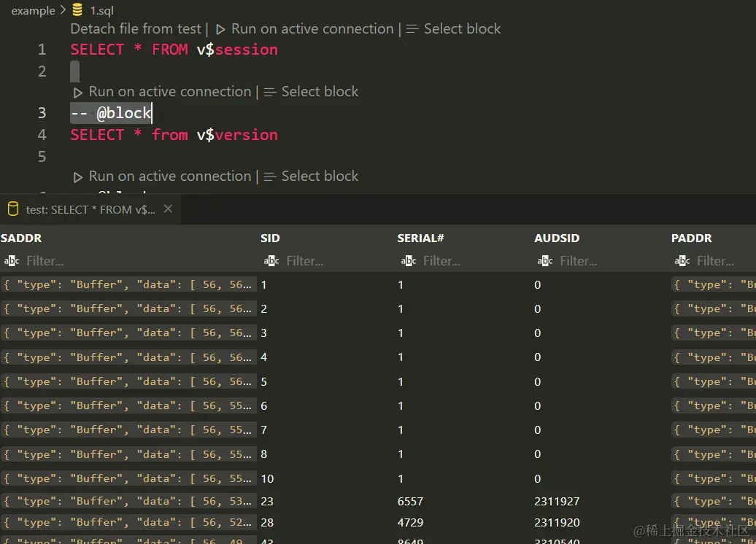Image resolution: width=756 pixels, height=544 pixels.
Task: Click the AUDSID filter input field
Action: coord(612,260)
